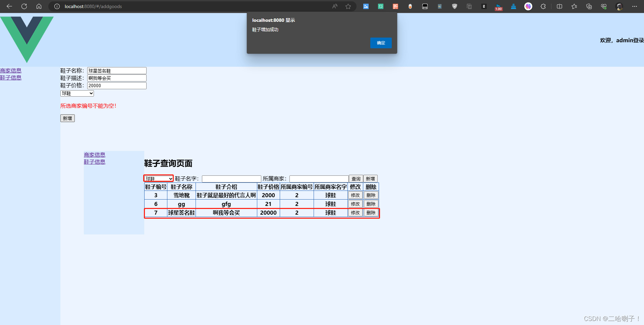Viewport: 644px width, 325px height.
Task: Click the red 所选商家编号不能为空 message
Action: (x=89, y=106)
